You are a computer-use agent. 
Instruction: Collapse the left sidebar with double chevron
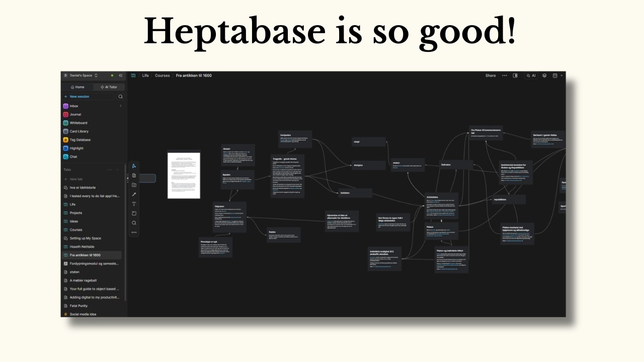(x=121, y=75)
